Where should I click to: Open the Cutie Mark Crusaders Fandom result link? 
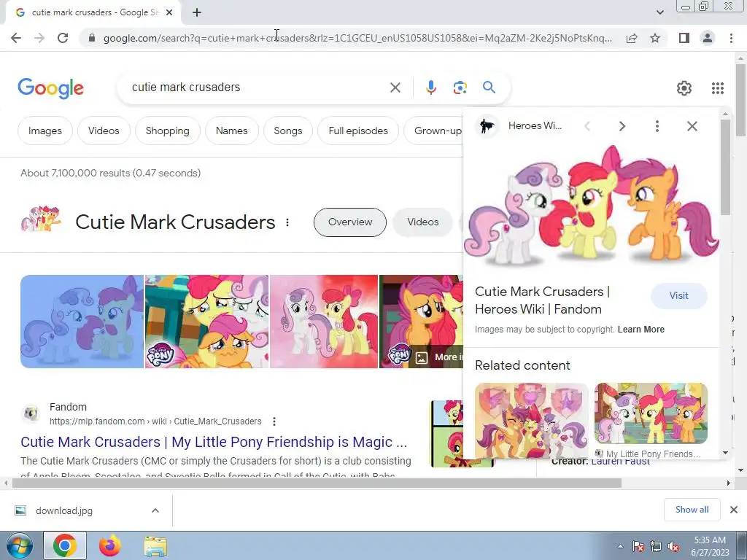214,442
